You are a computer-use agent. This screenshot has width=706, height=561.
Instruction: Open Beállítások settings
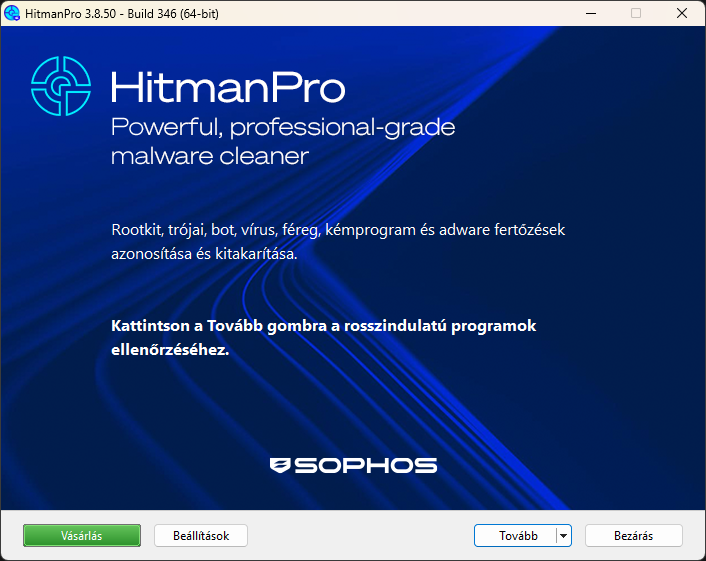tap(200, 536)
